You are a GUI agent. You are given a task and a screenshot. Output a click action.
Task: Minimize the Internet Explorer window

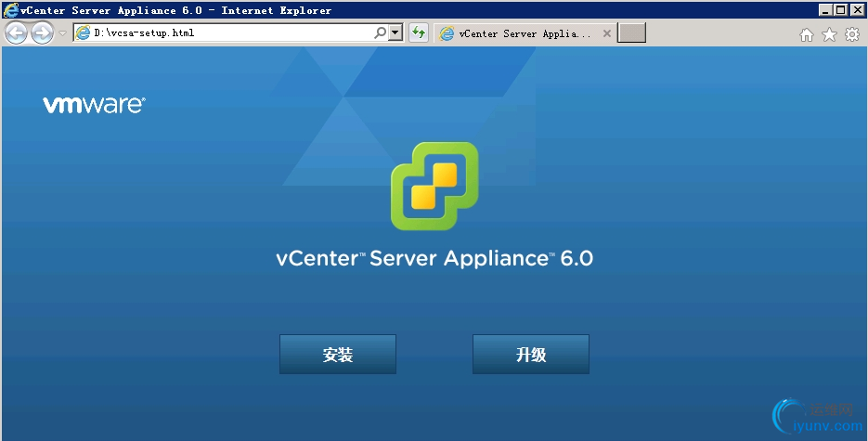pyautogui.click(x=825, y=10)
